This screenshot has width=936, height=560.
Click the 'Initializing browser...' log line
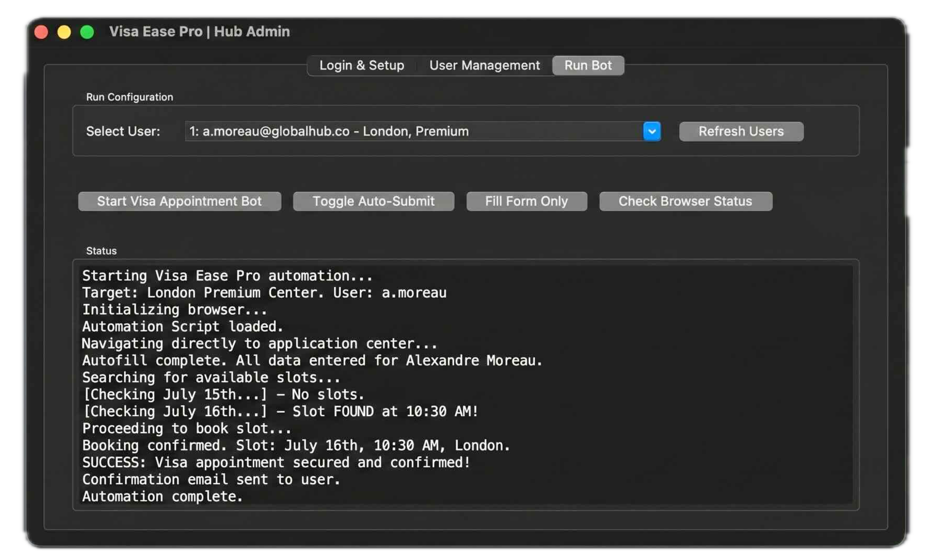(x=174, y=310)
